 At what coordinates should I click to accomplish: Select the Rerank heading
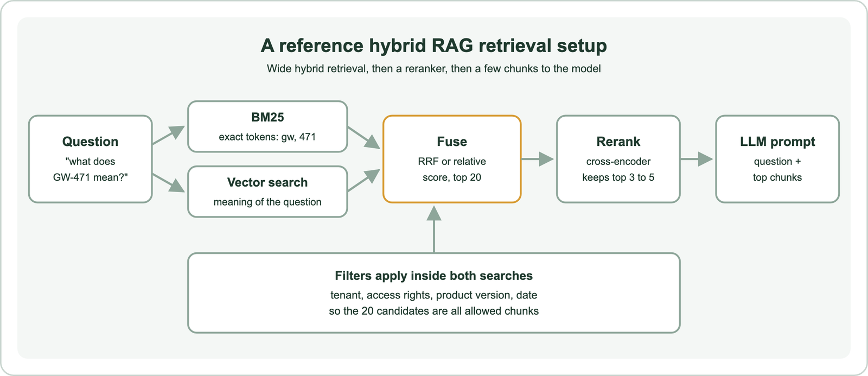pos(618,142)
